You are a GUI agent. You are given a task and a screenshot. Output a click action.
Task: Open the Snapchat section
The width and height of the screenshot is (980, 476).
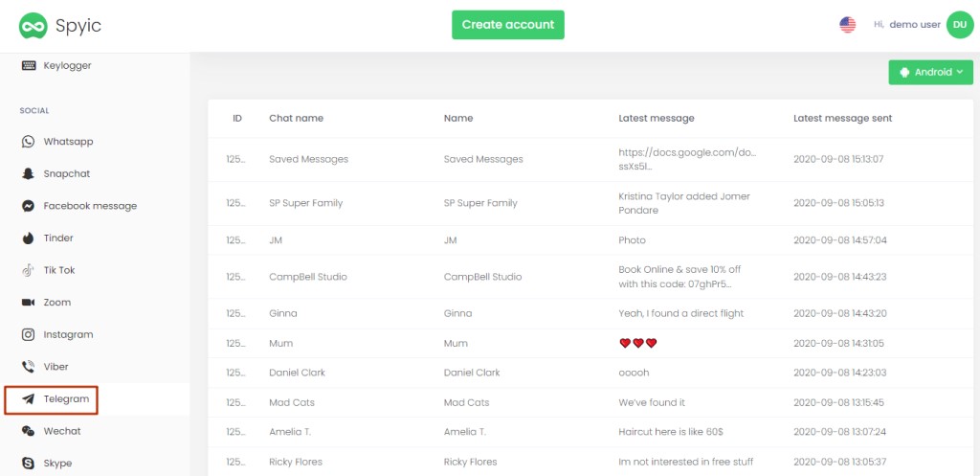[x=67, y=174]
